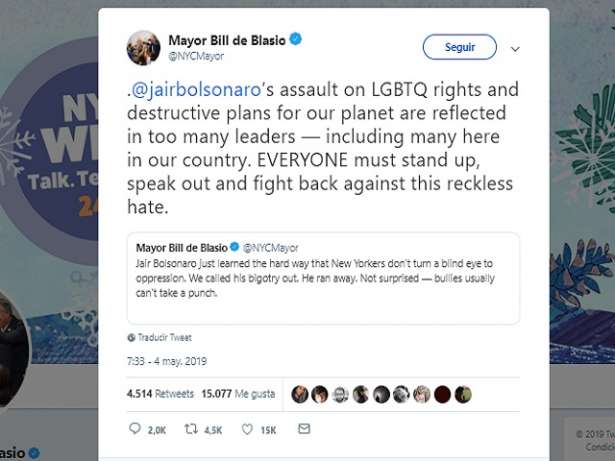Open the last liker's avatar thumbnail

coord(463,394)
